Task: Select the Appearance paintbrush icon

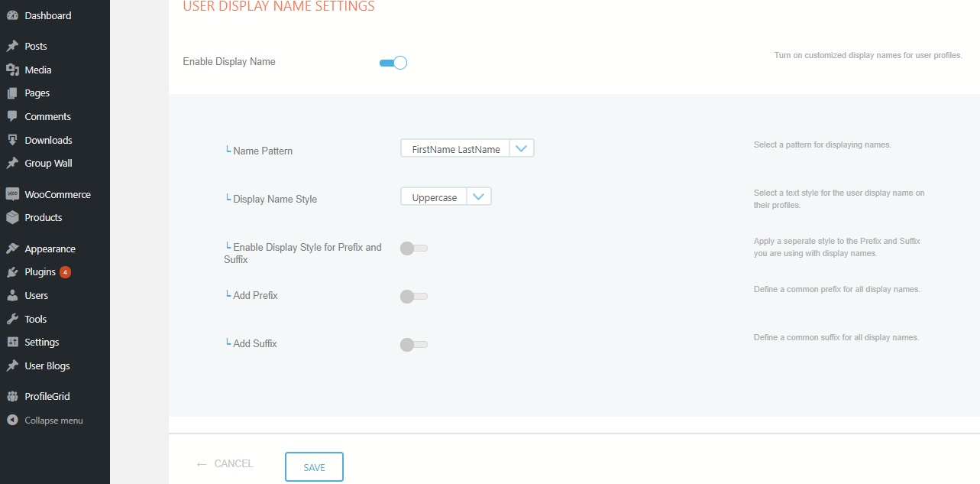Action: pyautogui.click(x=11, y=248)
